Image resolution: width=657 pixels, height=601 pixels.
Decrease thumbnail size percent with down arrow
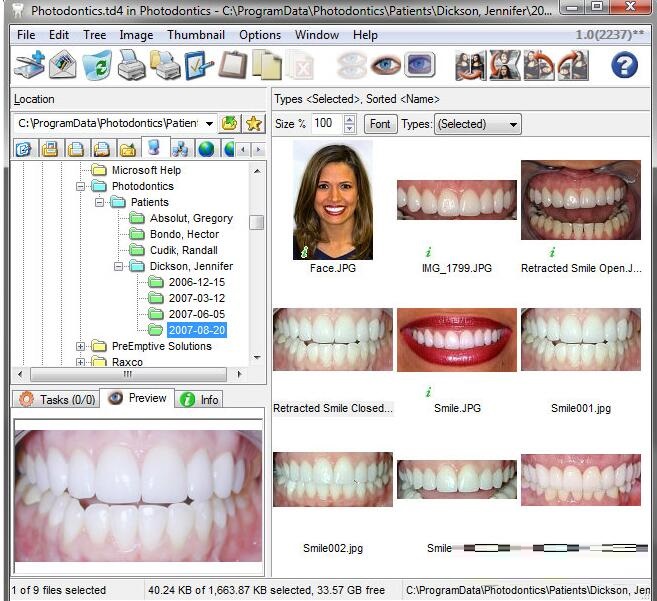pyautogui.click(x=349, y=129)
